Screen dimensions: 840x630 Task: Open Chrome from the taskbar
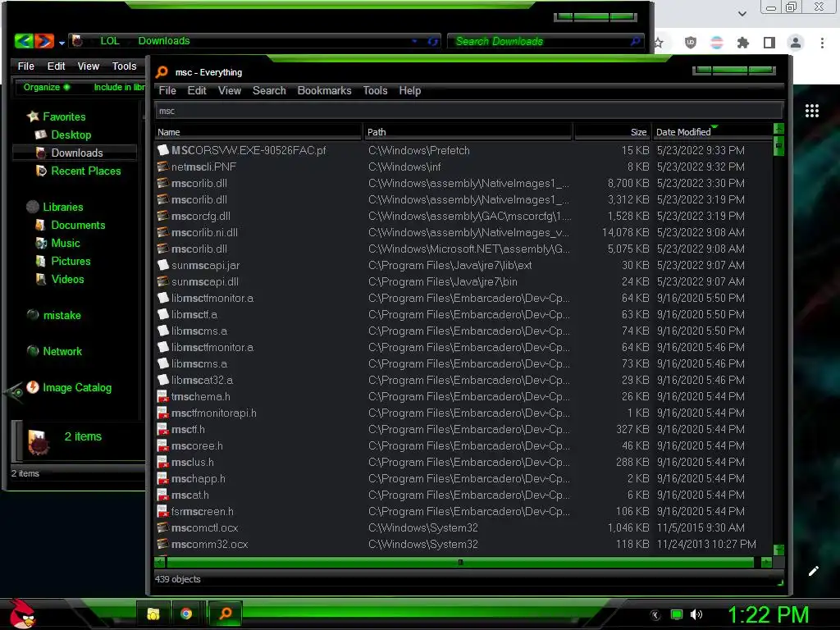coord(186,614)
